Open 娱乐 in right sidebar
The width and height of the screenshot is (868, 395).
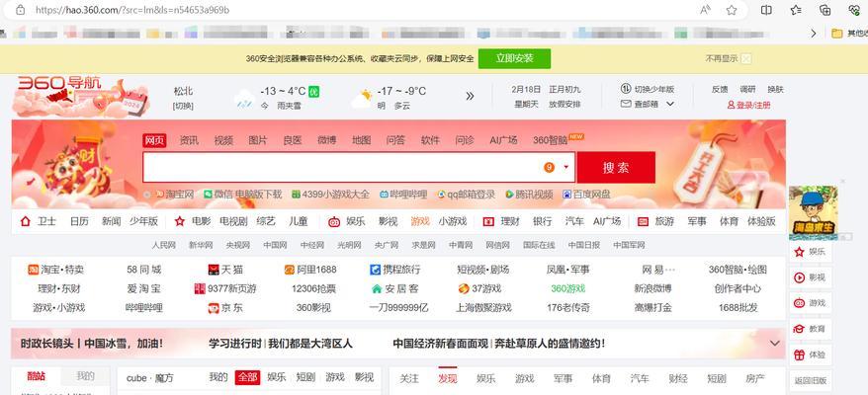tap(811, 252)
